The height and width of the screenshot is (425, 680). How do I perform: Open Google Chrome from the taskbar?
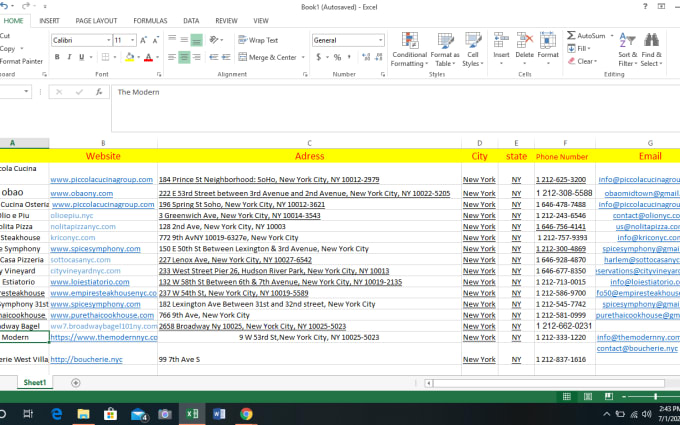point(246,414)
